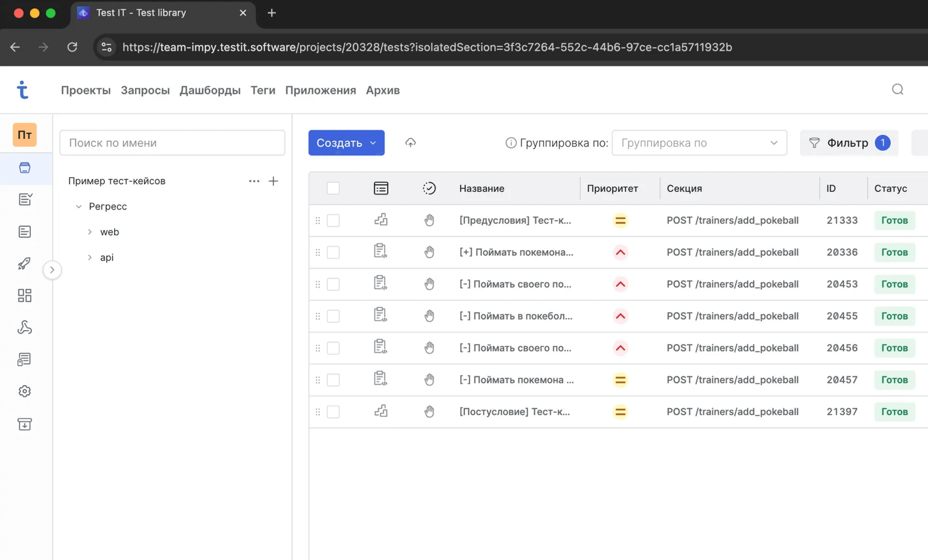Tick the select-all header checkbox
This screenshot has height=560, width=928.
tap(333, 188)
